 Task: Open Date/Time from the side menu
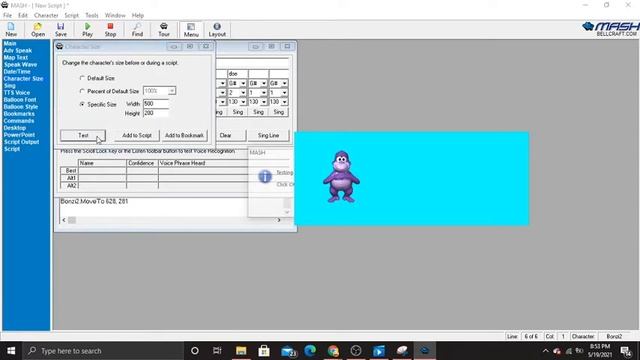pyautogui.click(x=17, y=71)
